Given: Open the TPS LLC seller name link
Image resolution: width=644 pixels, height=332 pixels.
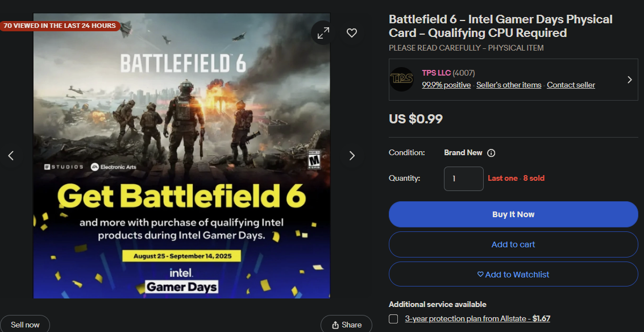Looking at the screenshot, I should [436, 73].
